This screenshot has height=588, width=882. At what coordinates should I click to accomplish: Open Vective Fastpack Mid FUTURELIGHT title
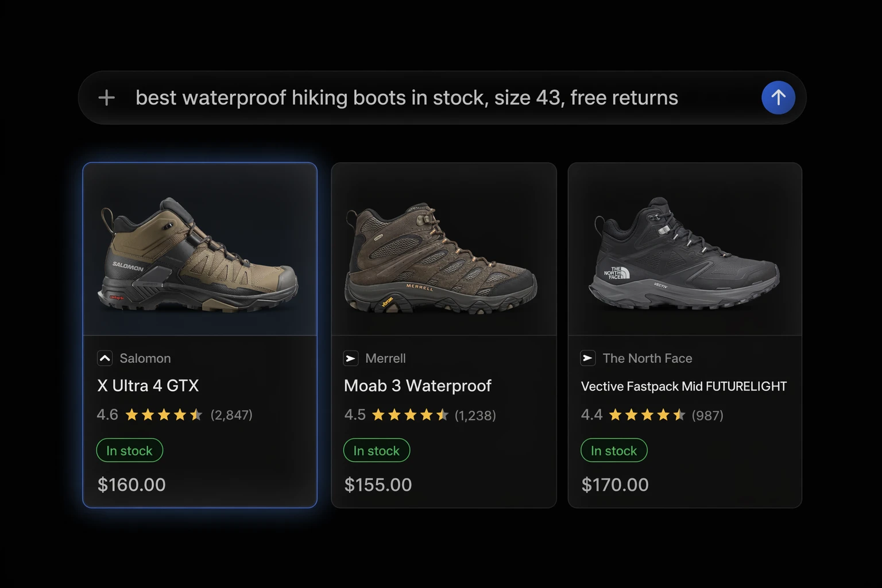pyautogui.click(x=683, y=386)
